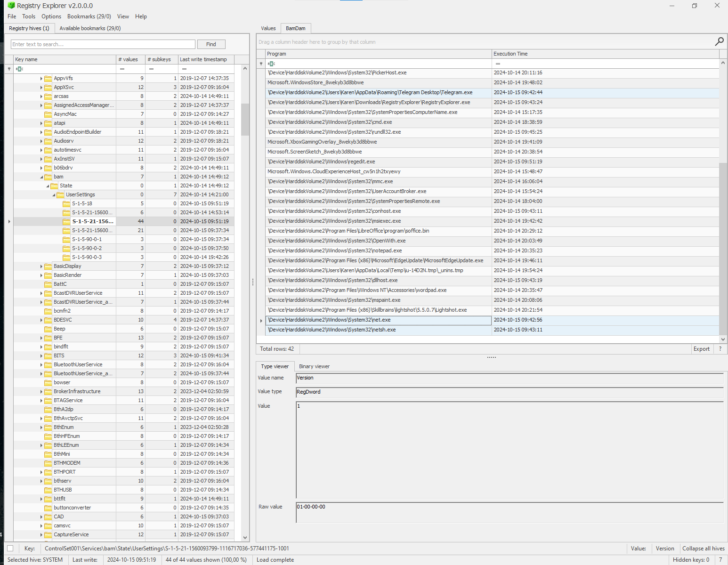
Task: Click the bowser folder icon
Action: click(x=48, y=383)
